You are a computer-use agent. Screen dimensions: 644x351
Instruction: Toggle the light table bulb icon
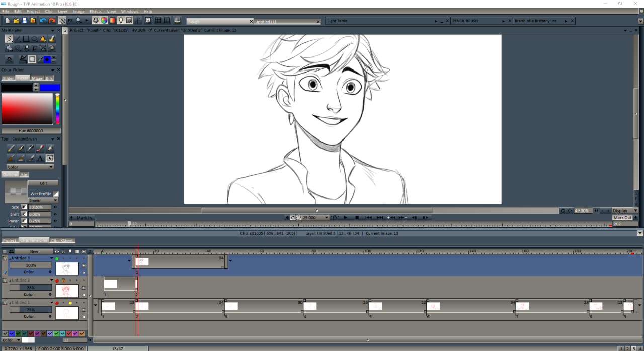(x=121, y=21)
